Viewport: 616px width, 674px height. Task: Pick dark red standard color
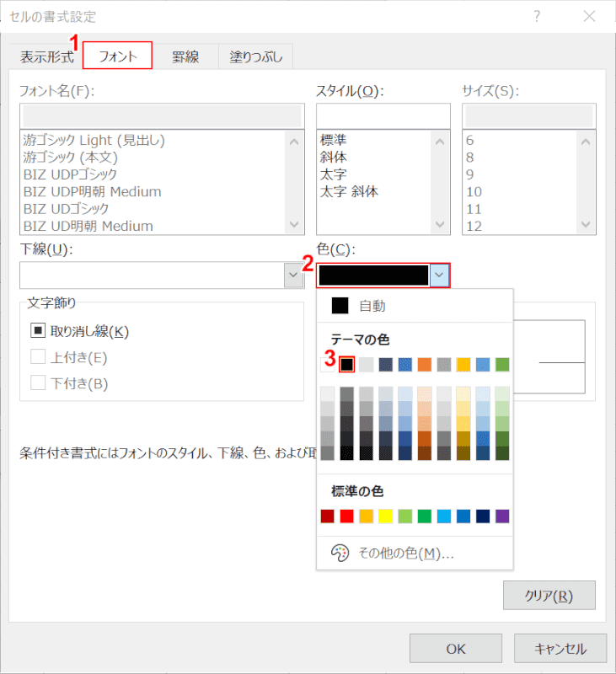(x=327, y=516)
